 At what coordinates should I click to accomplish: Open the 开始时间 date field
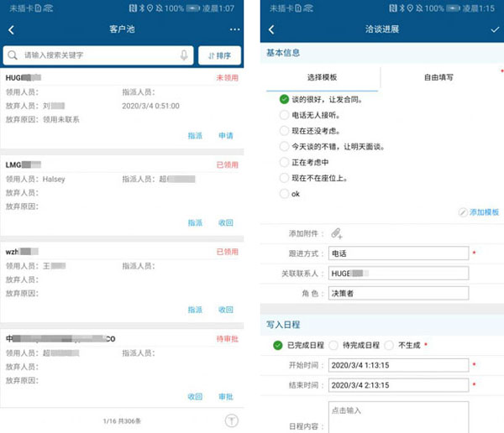click(x=398, y=365)
